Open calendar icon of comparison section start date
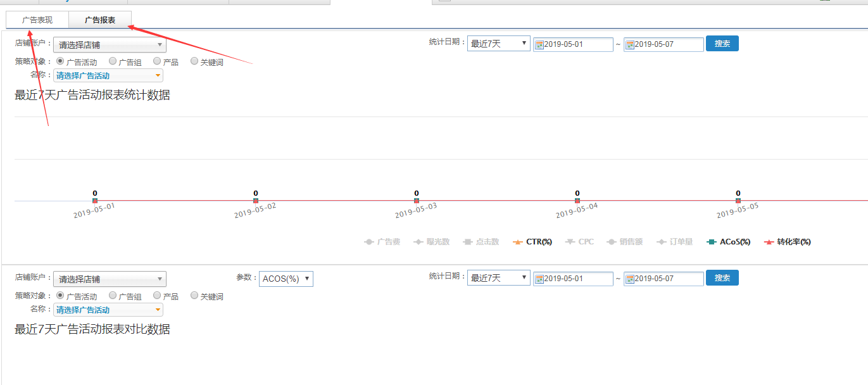The width and height of the screenshot is (868, 385). point(539,279)
